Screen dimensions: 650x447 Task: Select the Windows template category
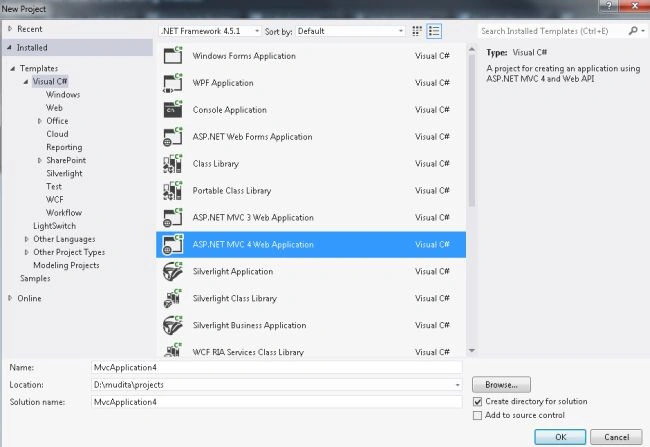coord(63,95)
